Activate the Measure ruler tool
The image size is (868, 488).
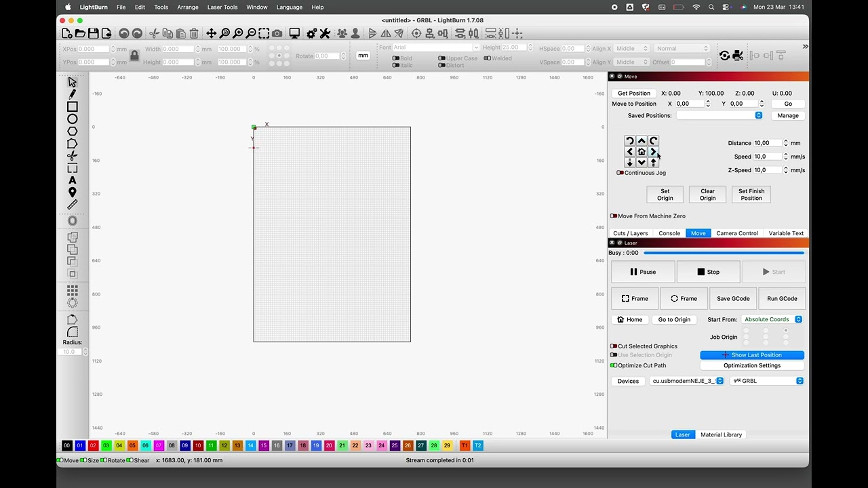[73, 205]
